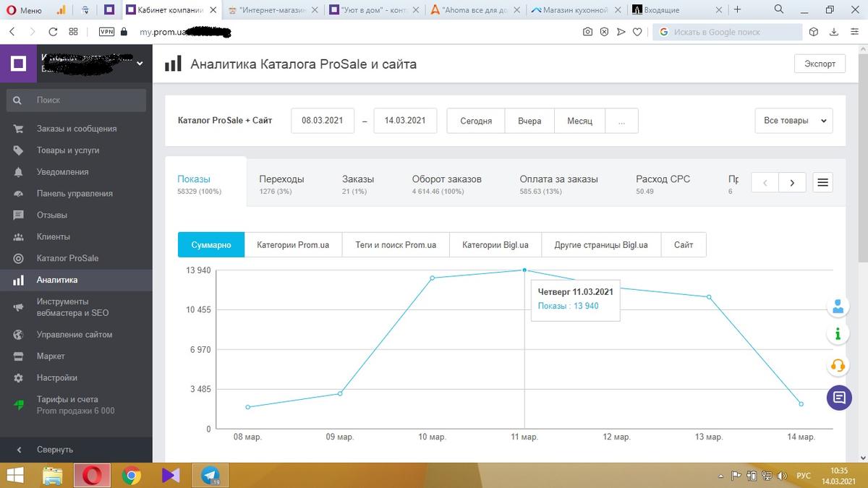868x488 pixels.
Task: Switch to "Магазин кухонной" browser tab
Action: (576, 11)
